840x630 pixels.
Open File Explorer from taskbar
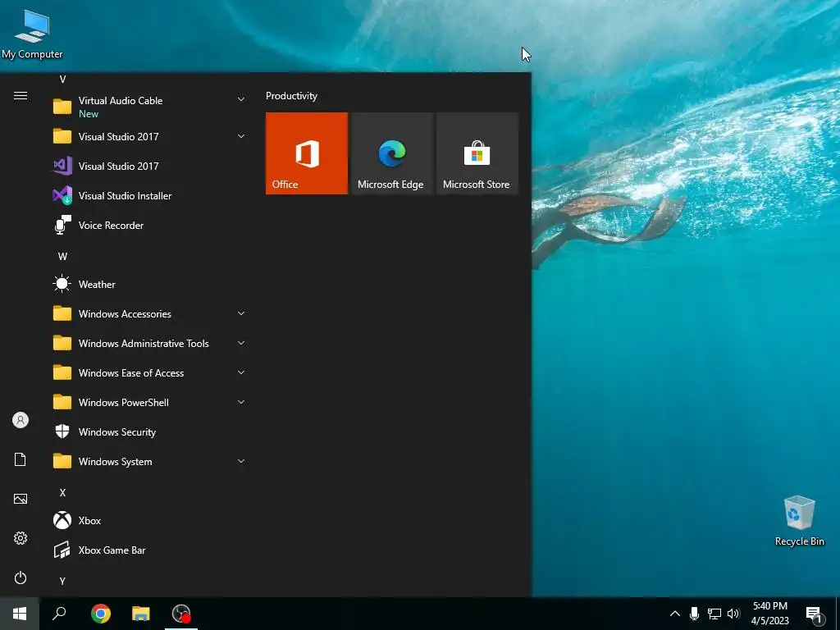[x=141, y=614]
